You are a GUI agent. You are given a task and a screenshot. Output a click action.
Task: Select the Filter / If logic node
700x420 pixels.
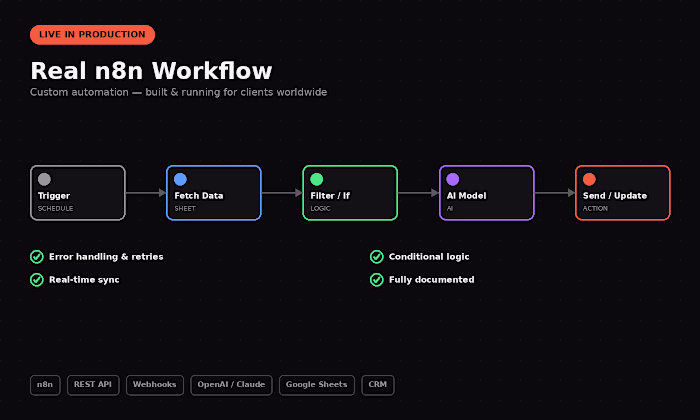(350, 193)
